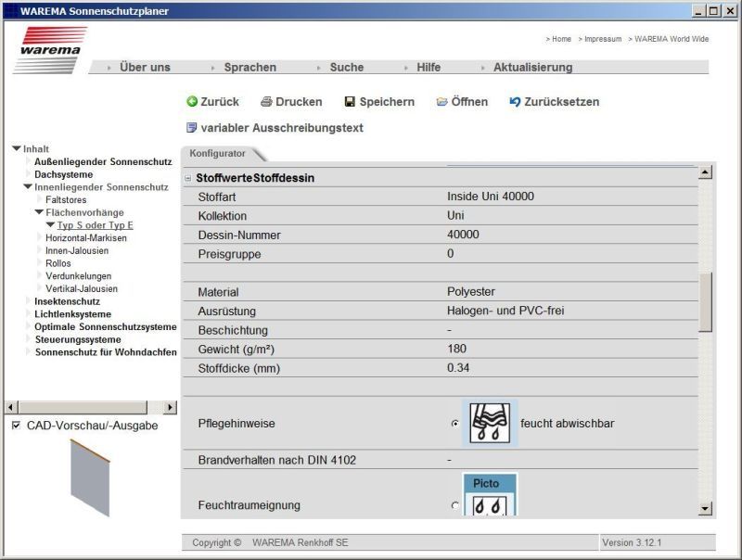Click the Warema logo
This screenshot has width=742, height=560.
51,49
